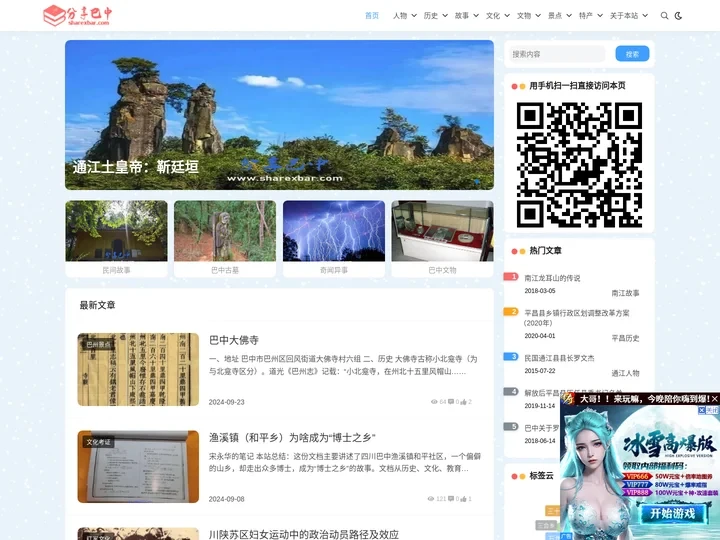720x540 pixels.
Task: Click the 渔溪镇 article thumbnail image
Action: (138, 467)
